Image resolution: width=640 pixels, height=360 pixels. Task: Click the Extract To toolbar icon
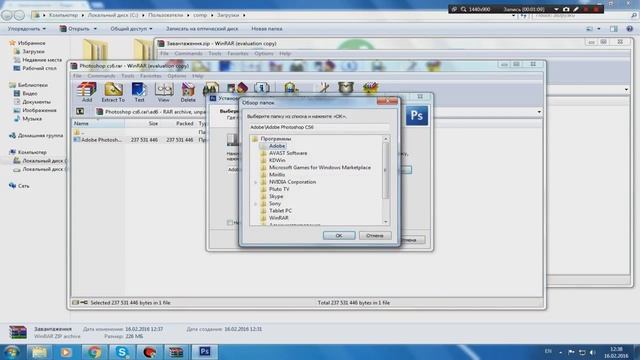113,91
